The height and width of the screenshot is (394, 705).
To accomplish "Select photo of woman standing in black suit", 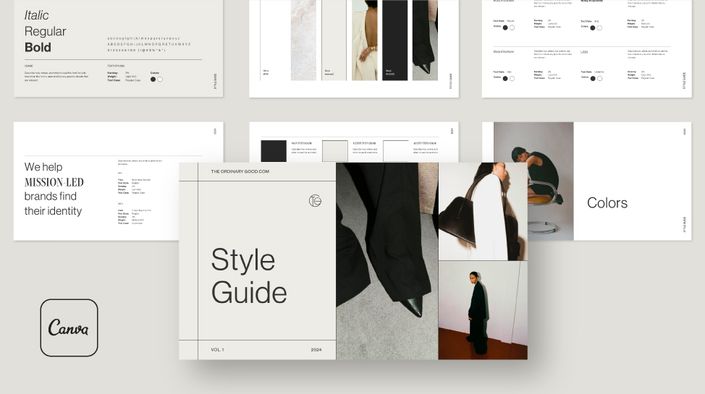I will [483, 310].
